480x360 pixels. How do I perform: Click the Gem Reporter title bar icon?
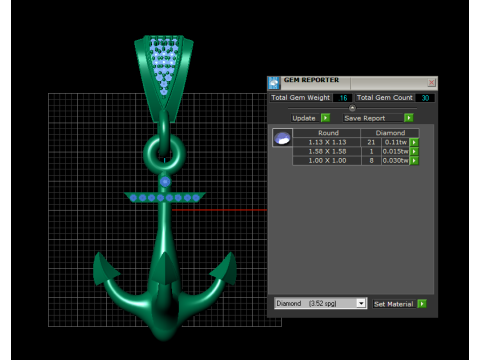[x=274, y=83]
